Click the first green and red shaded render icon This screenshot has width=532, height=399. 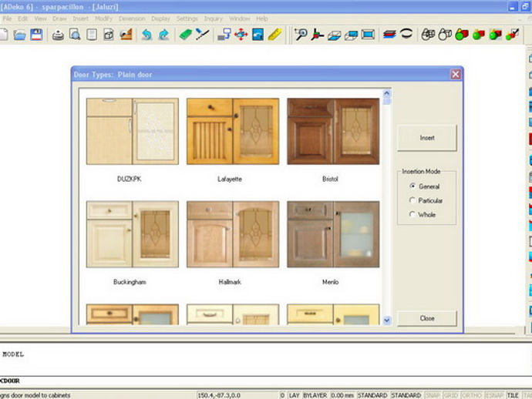(462, 35)
